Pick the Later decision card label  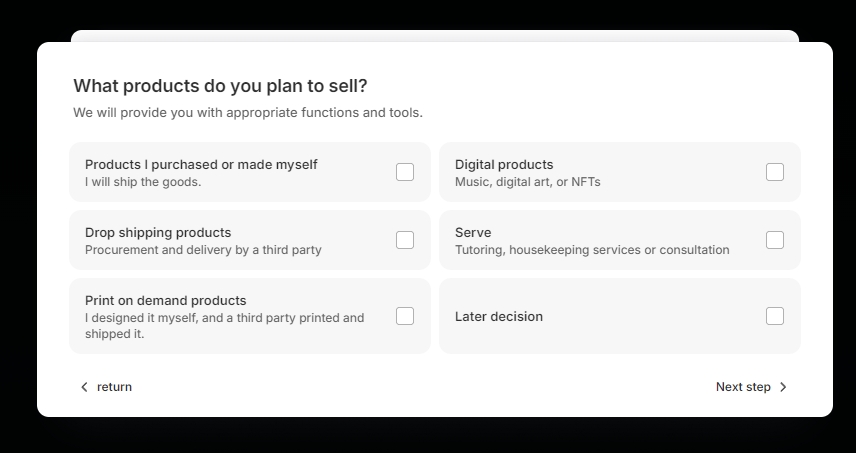click(x=499, y=316)
